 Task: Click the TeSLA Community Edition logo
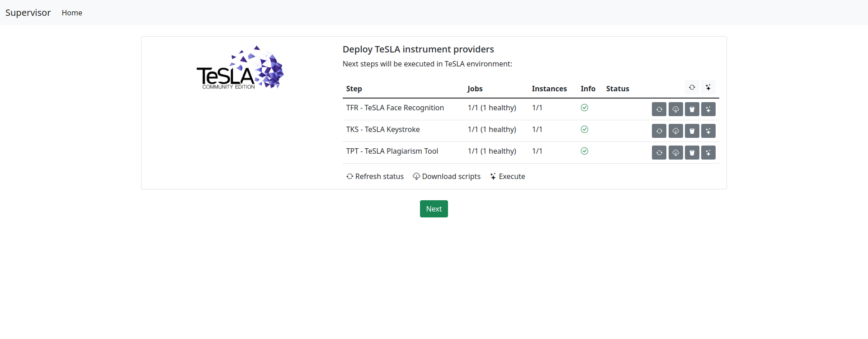pos(240,68)
